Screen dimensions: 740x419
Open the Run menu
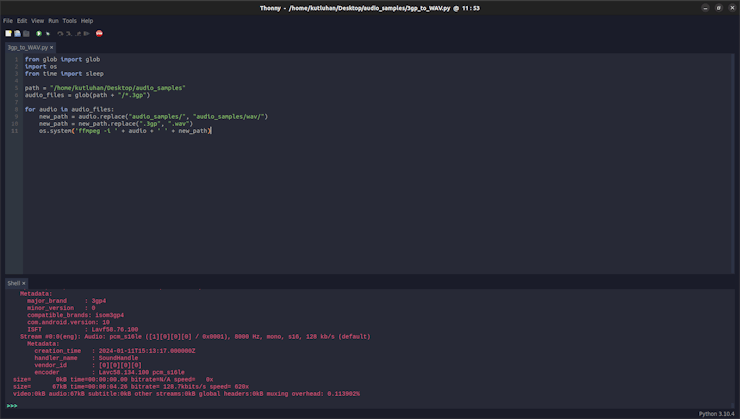[x=53, y=21]
